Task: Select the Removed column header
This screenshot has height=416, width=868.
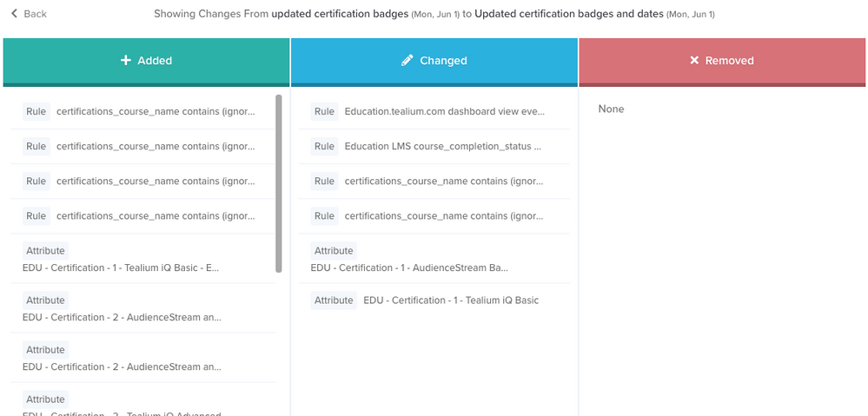Action: pos(722,61)
